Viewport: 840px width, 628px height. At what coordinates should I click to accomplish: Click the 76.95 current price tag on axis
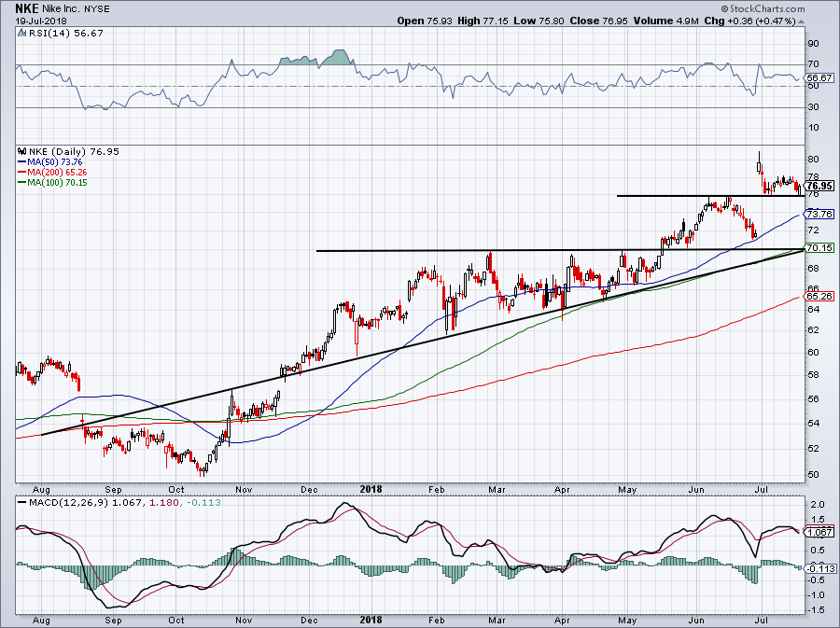coord(819,186)
